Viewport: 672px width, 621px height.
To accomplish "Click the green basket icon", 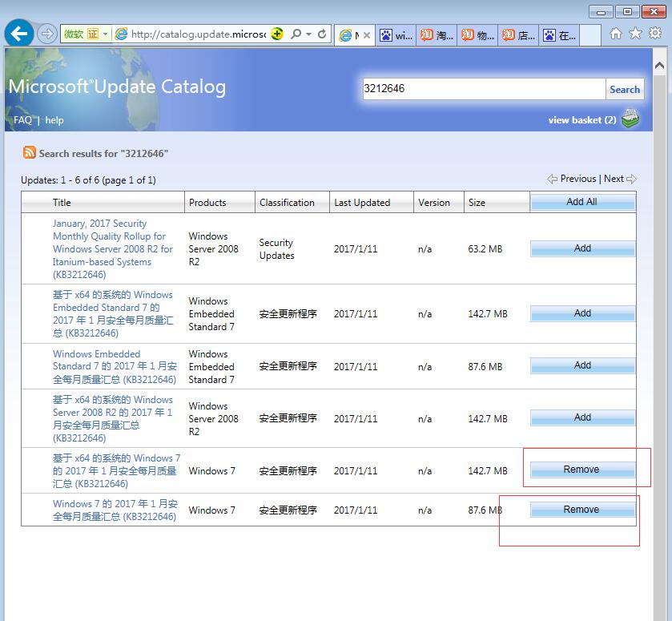I will (x=630, y=119).
